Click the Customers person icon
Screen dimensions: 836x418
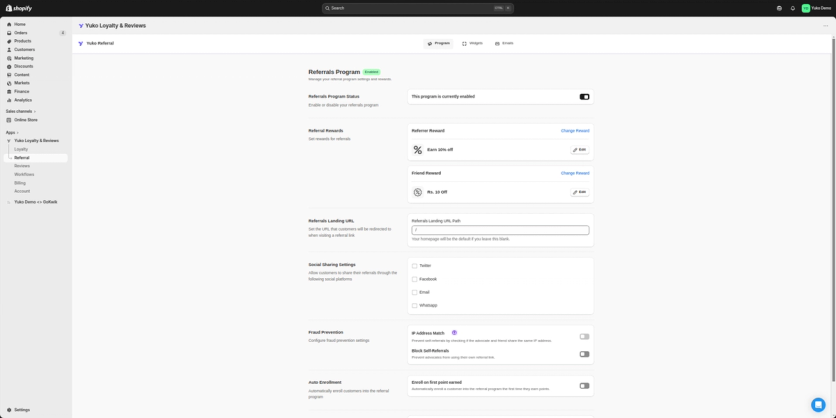click(9, 50)
